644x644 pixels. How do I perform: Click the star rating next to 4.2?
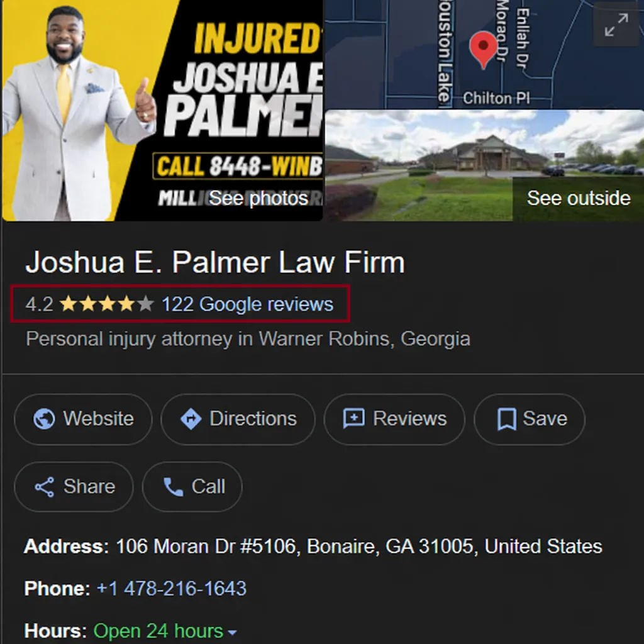pos(107,304)
